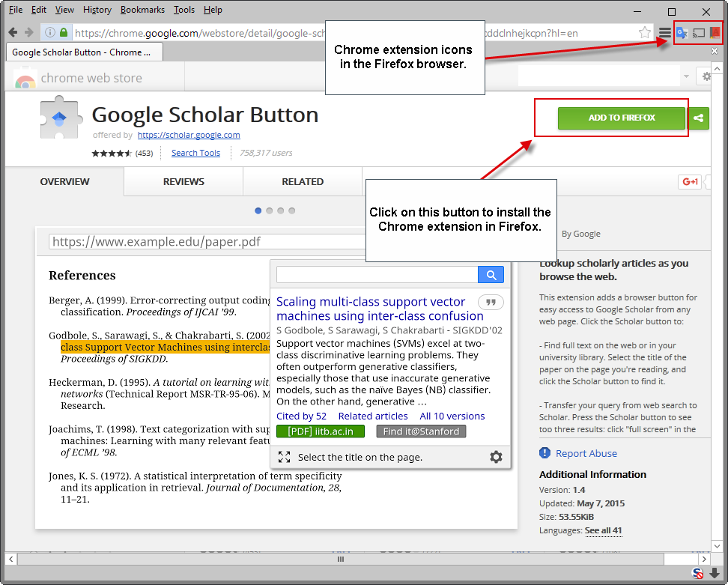Click the green share icon button
This screenshot has height=585, width=728.
[x=698, y=118]
